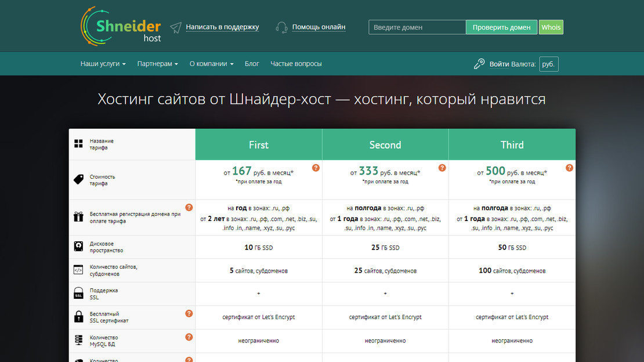The width and height of the screenshot is (644, 362).
Task: Click the Проверить домен button
Action: [x=501, y=27]
